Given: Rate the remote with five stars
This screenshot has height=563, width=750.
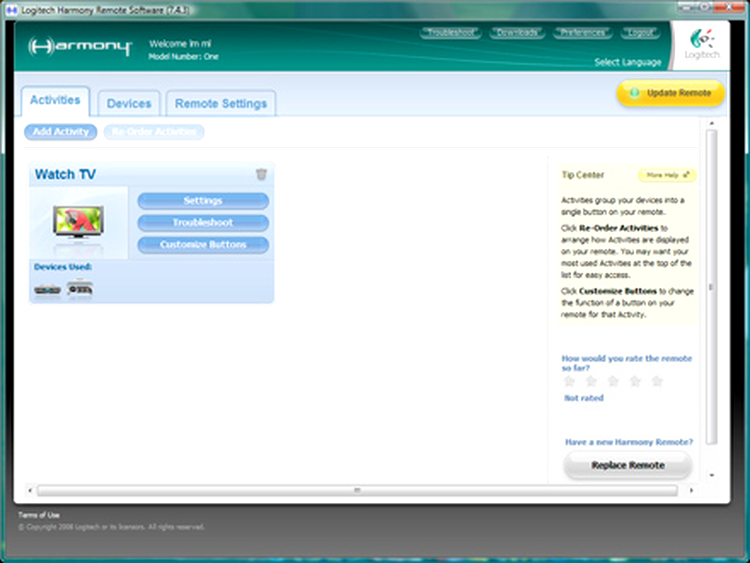Looking at the screenshot, I should (x=657, y=381).
